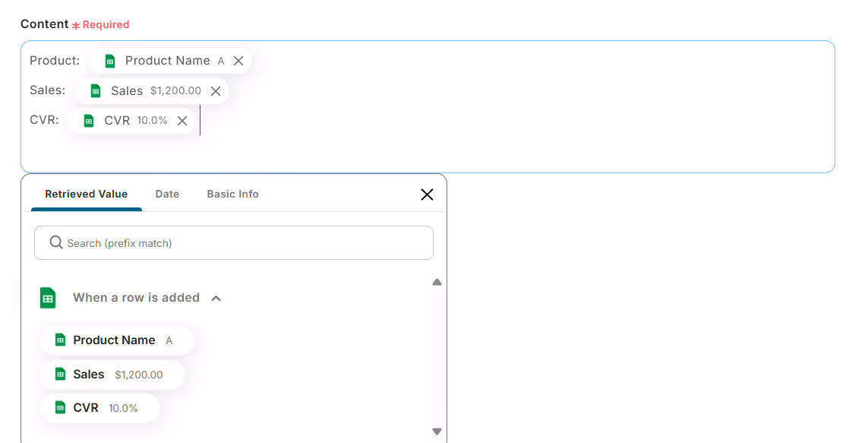Close the retrieved value picker panel
868x443 pixels.
point(427,195)
